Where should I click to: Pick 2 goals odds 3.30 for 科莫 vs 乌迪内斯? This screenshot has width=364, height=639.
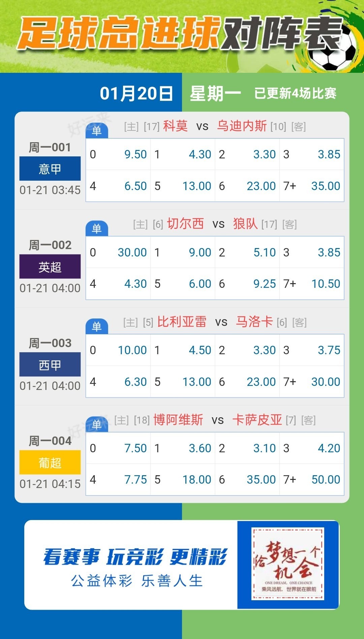[x=247, y=154]
